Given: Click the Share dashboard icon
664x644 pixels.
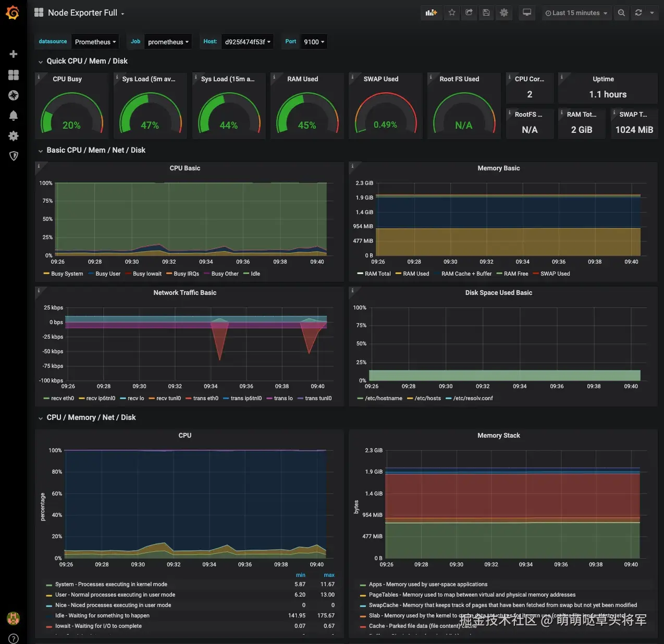Looking at the screenshot, I should click(469, 13).
